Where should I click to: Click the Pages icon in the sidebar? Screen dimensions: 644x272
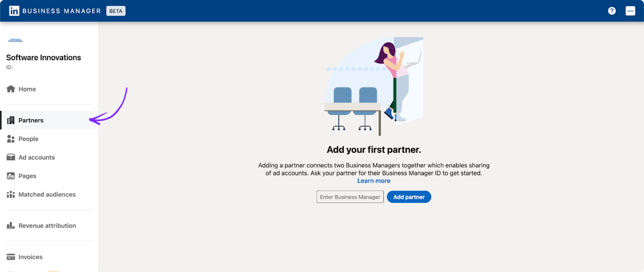click(11, 176)
